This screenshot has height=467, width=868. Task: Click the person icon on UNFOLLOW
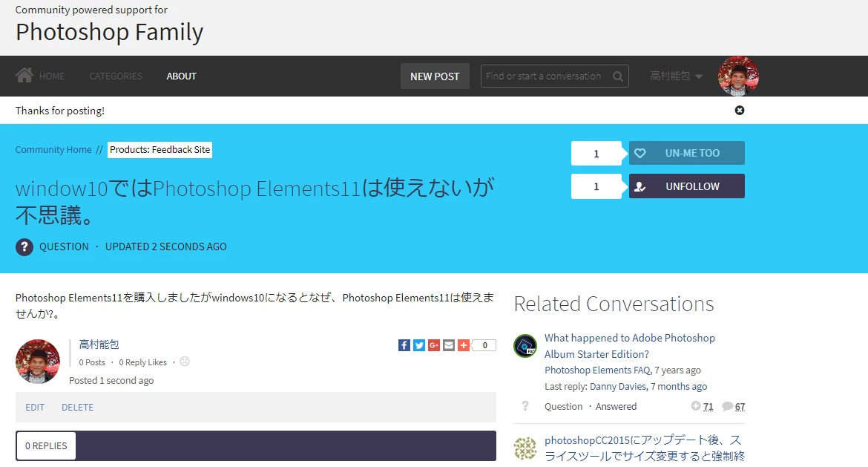(x=640, y=186)
